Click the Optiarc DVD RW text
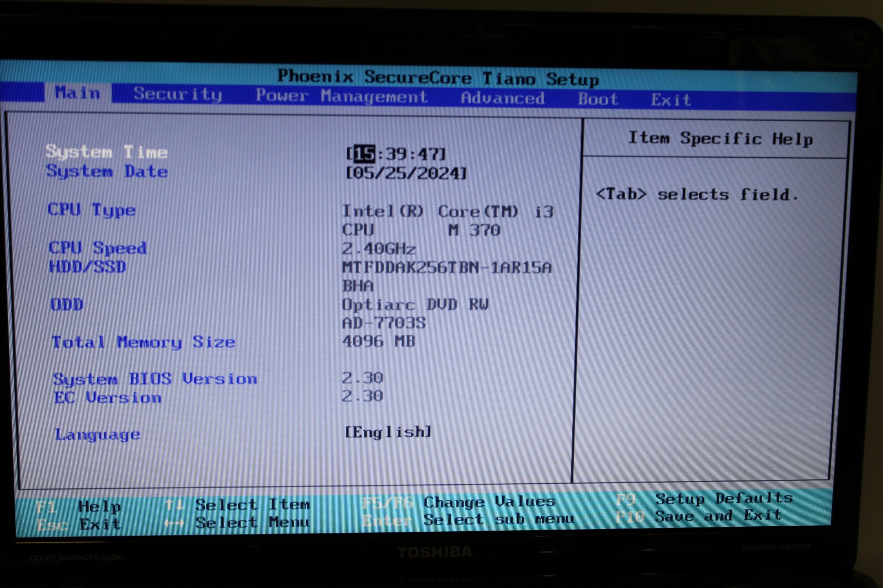883x588 pixels. click(415, 304)
